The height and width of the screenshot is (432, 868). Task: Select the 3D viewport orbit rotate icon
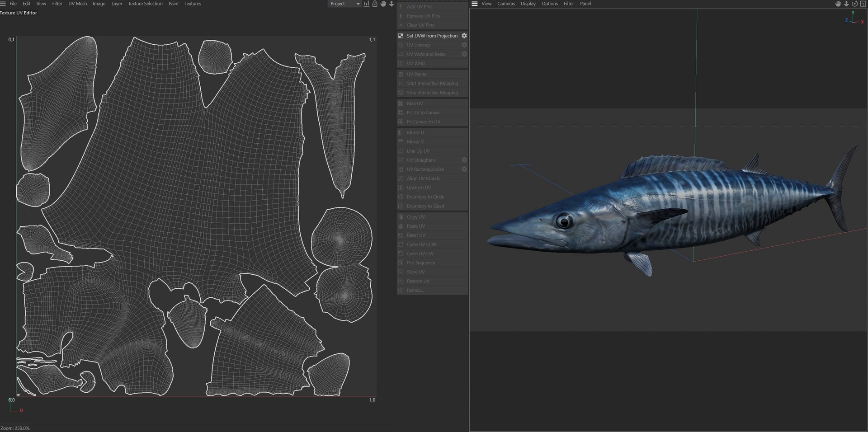(855, 4)
